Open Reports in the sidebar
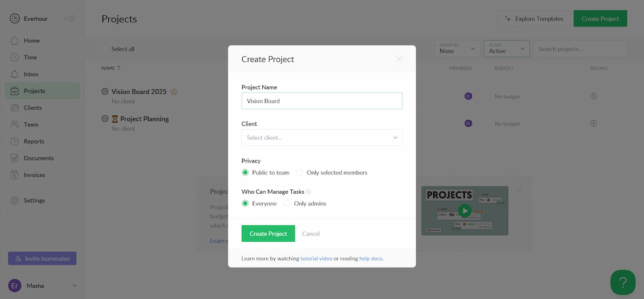This screenshot has height=299, width=644. (34, 142)
